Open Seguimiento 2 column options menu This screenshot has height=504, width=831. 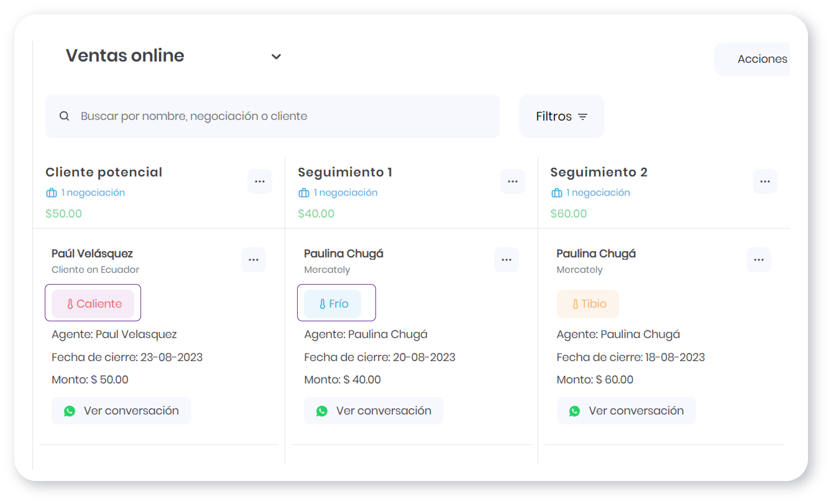pos(764,181)
